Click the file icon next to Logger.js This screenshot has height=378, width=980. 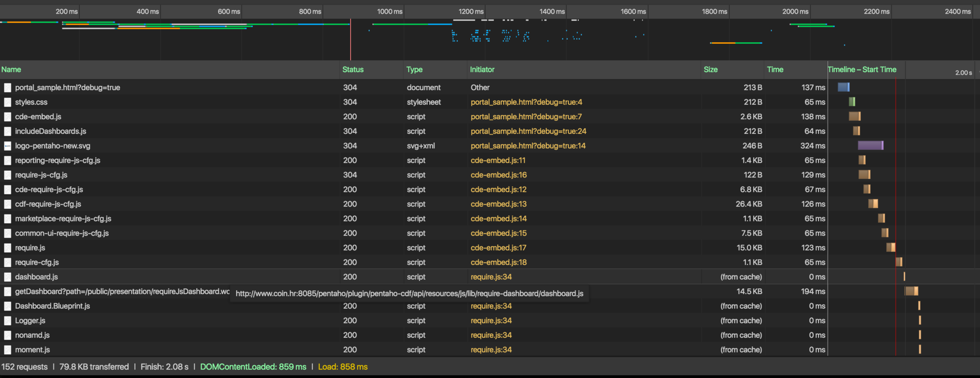[x=7, y=321]
